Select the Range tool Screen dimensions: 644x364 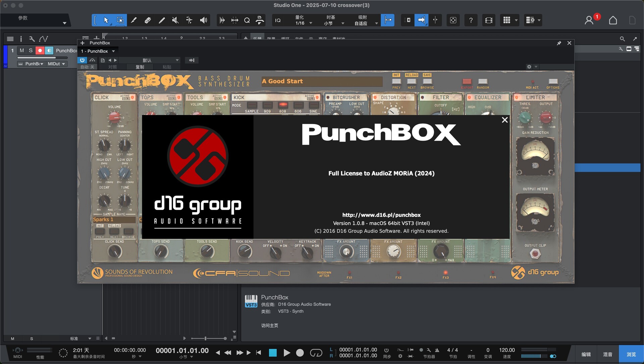(x=120, y=20)
